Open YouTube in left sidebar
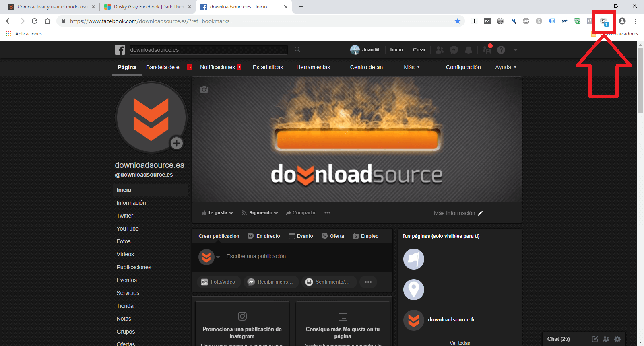This screenshot has width=644, height=346. coord(128,229)
